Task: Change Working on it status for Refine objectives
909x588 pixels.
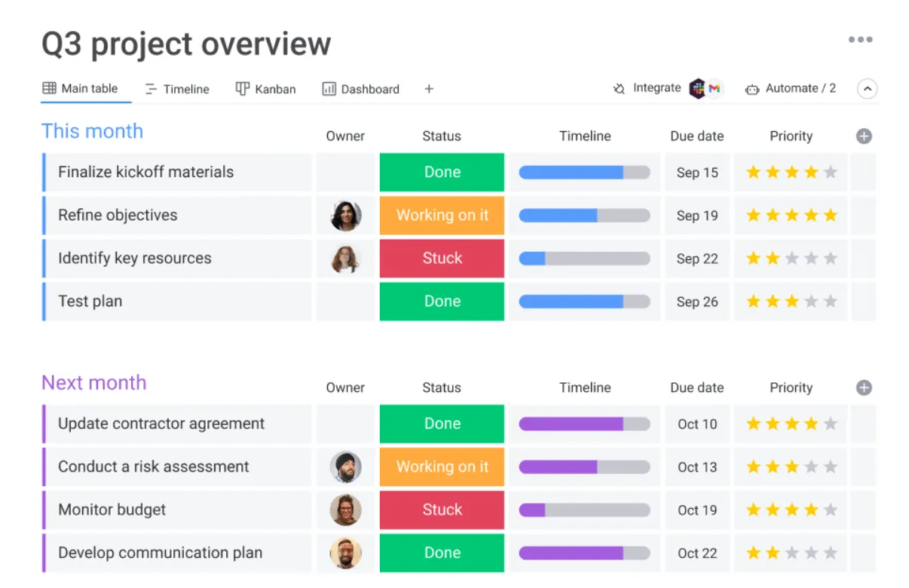Action: [442, 216]
